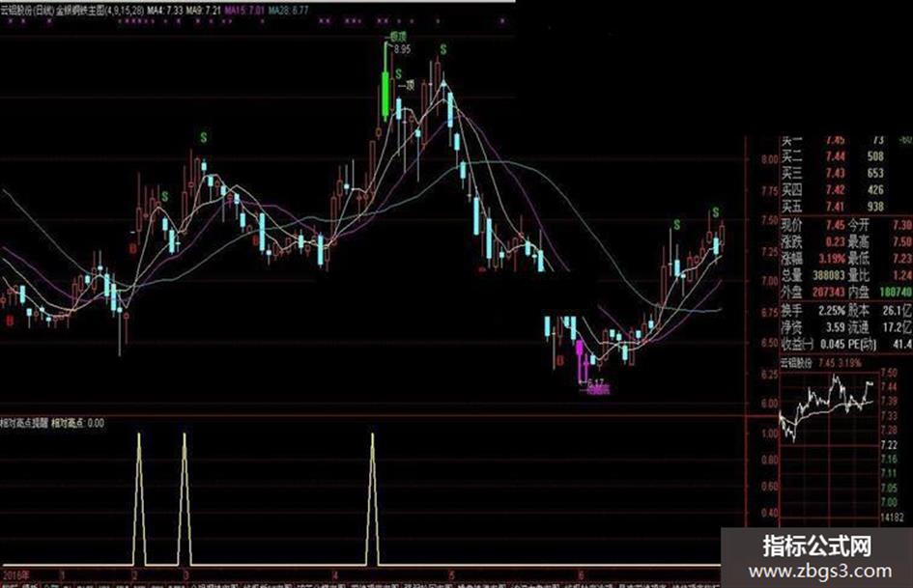Click the 量比 1.24 volume ratio
Screen dimensions: 913x588
(902, 275)
